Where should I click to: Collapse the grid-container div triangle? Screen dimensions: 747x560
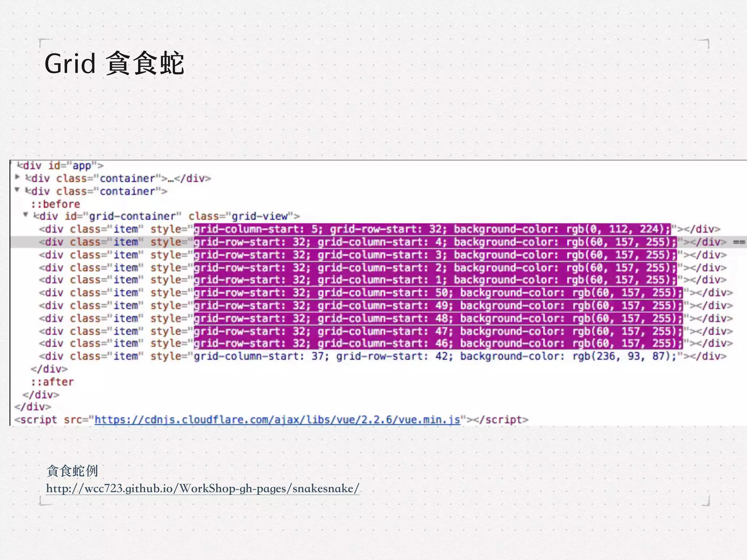click(x=26, y=215)
